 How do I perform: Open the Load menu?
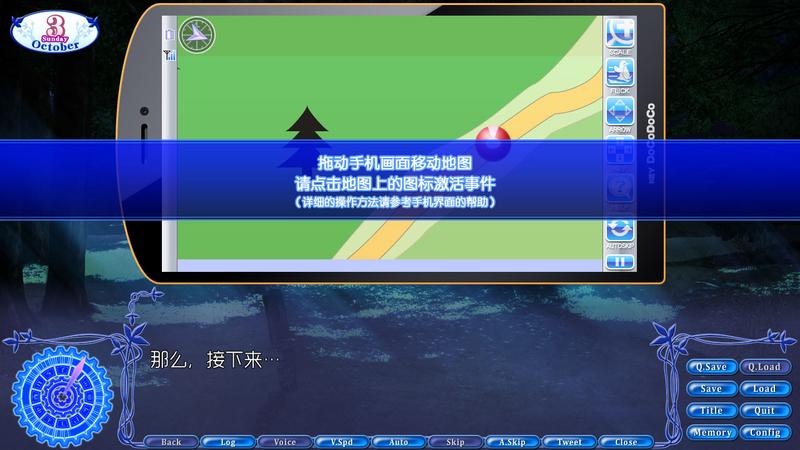764,389
